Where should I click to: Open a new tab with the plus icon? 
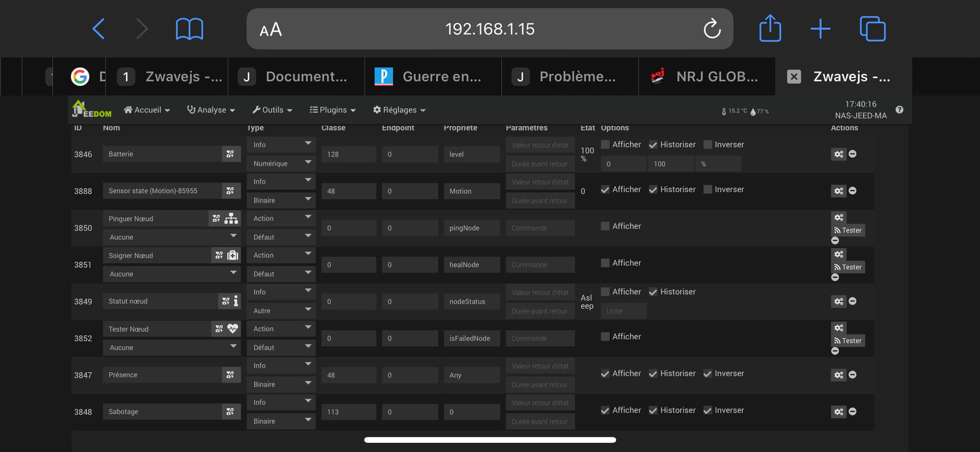coord(820,29)
